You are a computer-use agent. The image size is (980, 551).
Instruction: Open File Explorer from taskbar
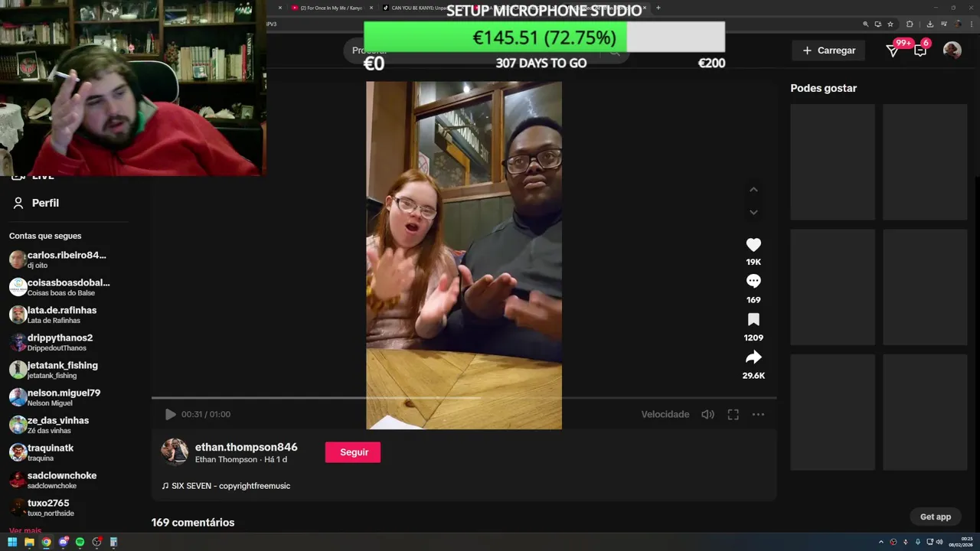click(x=29, y=542)
